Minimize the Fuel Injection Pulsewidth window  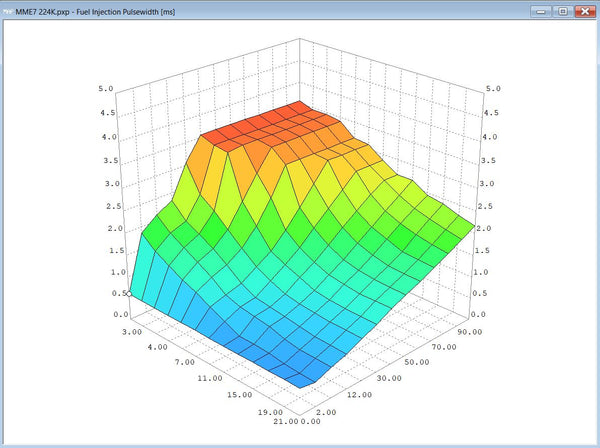pyautogui.click(x=543, y=10)
